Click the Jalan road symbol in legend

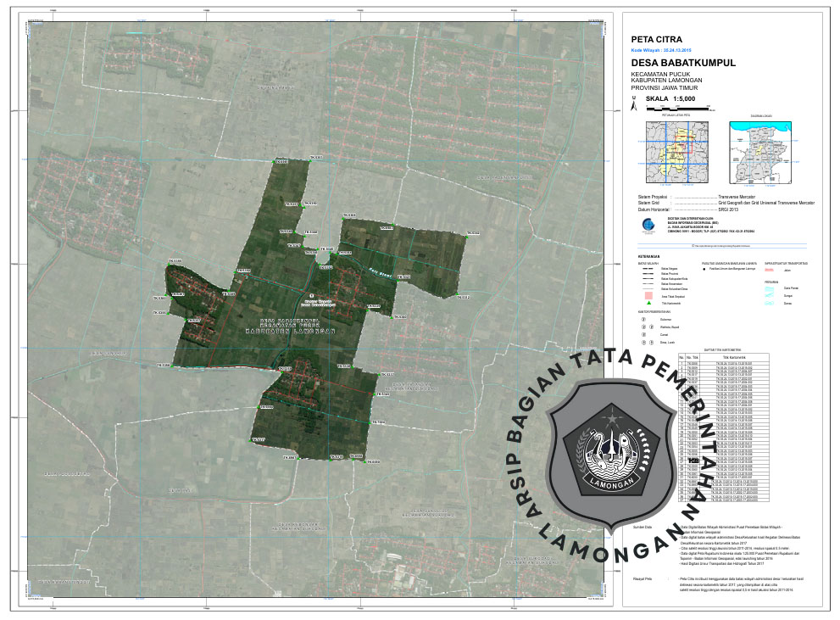click(770, 270)
